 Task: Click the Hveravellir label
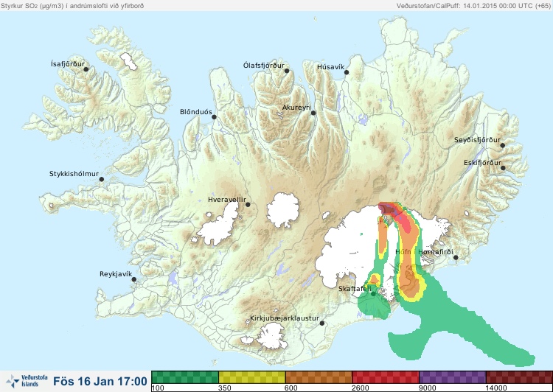[227, 200]
